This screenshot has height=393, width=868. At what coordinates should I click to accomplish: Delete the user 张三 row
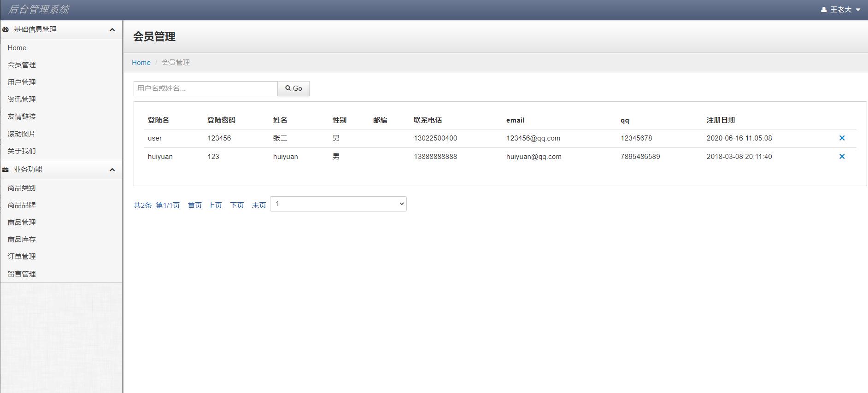tap(842, 138)
